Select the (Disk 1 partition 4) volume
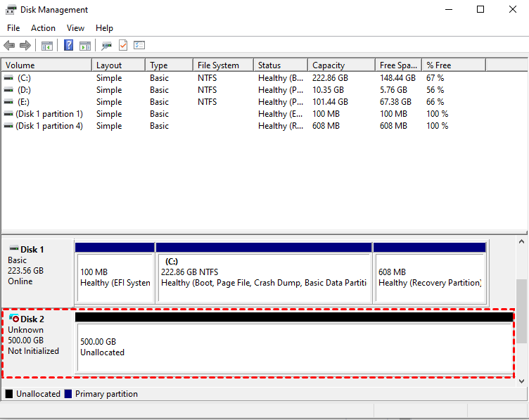 (x=243, y=126)
